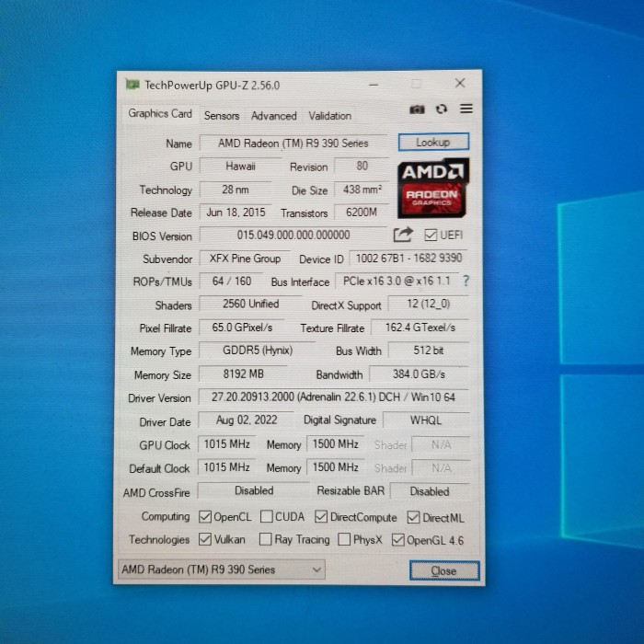The width and height of the screenshot is (644, 644).
Task: Click the GPU-Z title bar app icon
Action: [x=132, y=85]
